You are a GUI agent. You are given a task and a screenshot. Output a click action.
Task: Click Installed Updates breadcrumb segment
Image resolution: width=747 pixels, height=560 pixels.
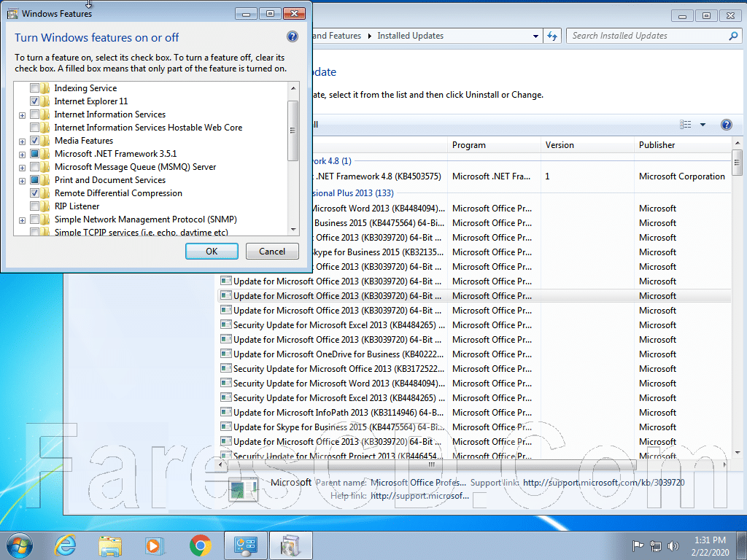(x=410, y=36)
